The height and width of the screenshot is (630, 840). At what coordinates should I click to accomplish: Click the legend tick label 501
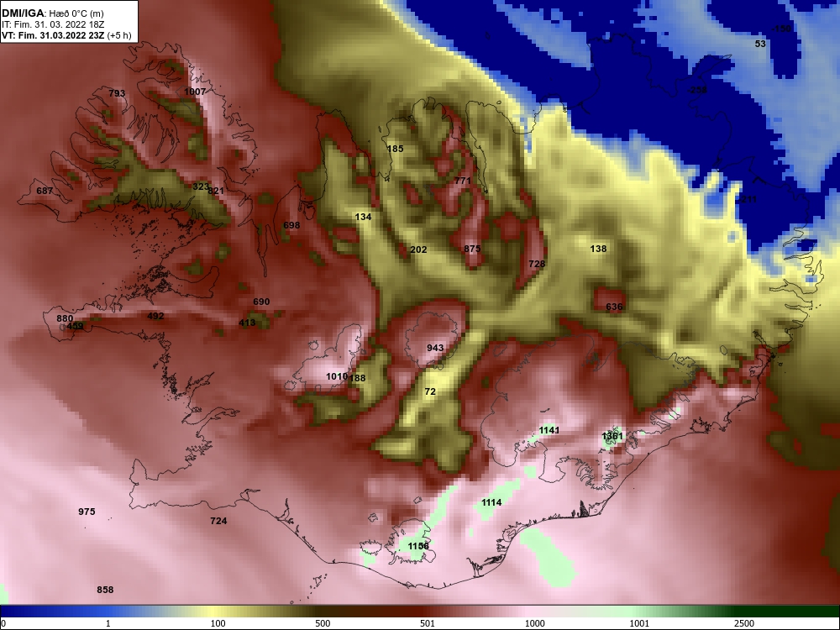[x=428, y=623]
